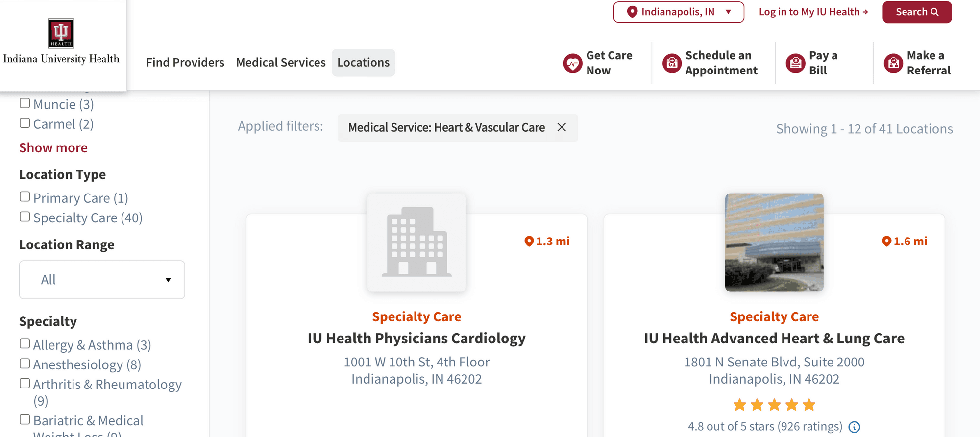
Task: Enable the Specialty Care location type filter
Action: point(25,217)
